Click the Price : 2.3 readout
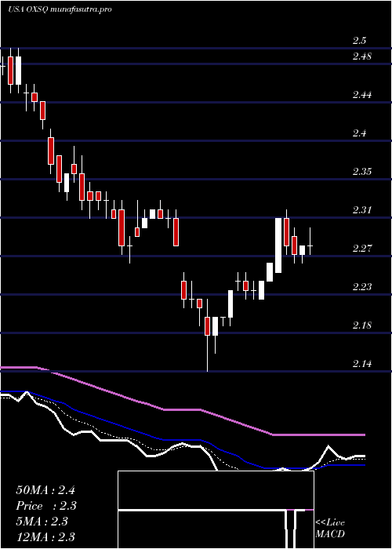 coord(46,506)
